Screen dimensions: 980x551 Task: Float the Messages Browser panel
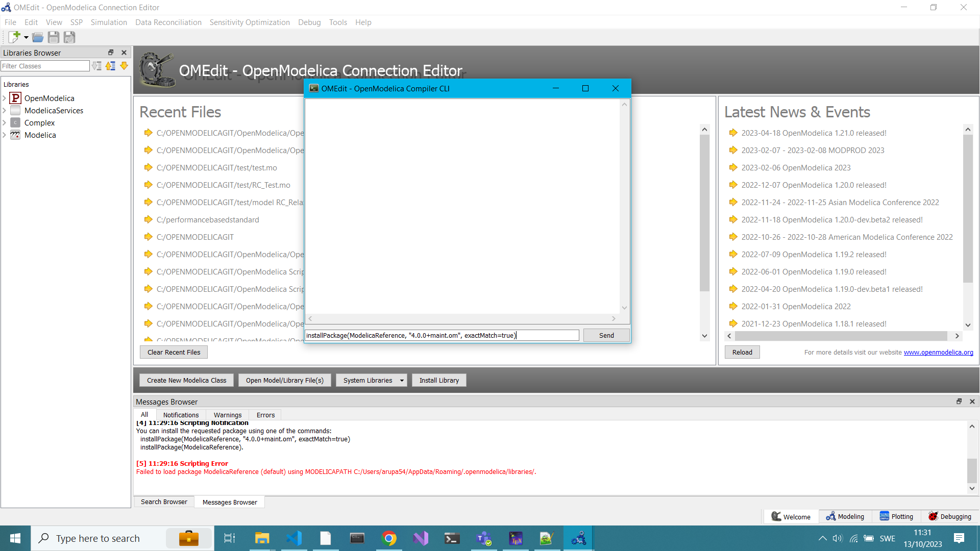click(x=959, y=402)
